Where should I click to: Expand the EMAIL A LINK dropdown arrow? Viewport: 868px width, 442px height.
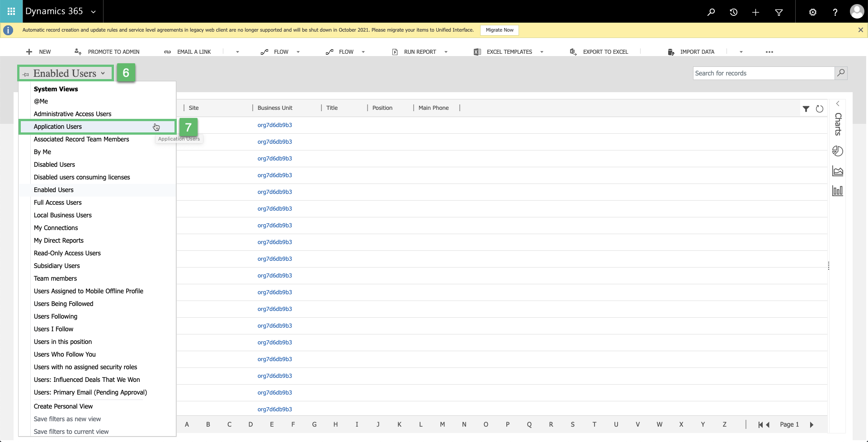tap(237, 52)
